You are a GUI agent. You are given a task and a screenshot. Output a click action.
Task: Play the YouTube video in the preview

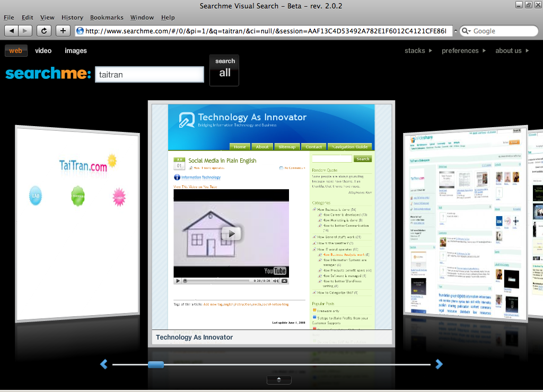tap(231, 234)
